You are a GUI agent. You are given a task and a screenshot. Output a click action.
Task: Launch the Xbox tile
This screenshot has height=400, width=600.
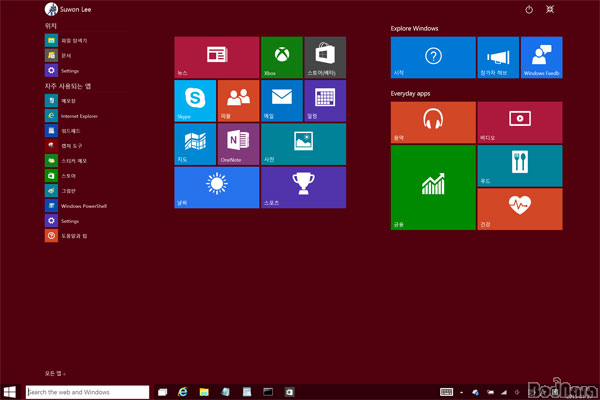pos(282,57)
